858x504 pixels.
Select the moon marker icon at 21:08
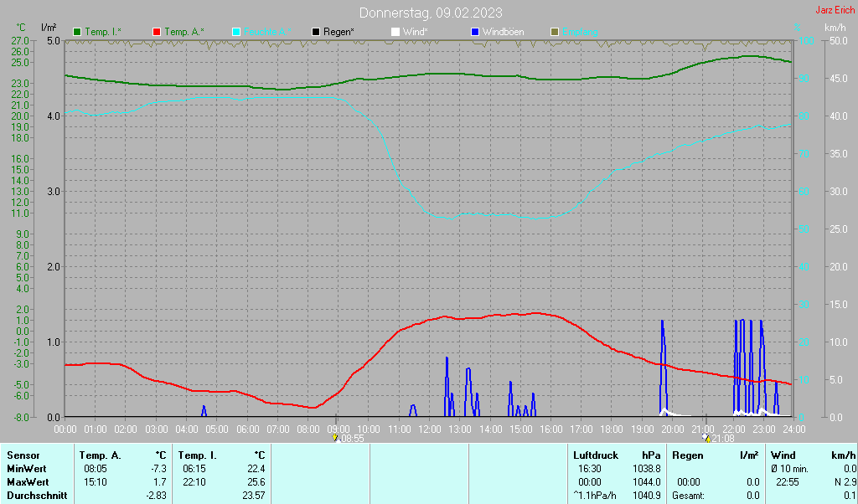point(707,438)
